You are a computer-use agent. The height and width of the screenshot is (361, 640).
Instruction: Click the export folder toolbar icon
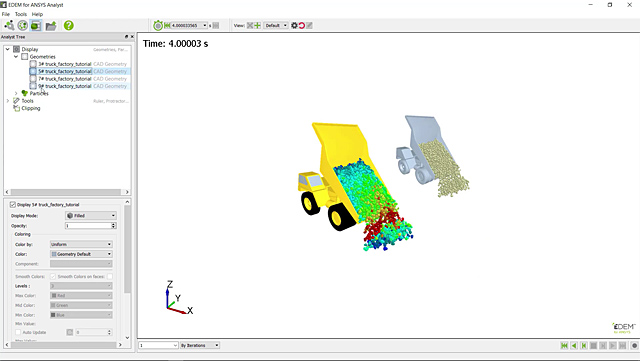point(51,26)
